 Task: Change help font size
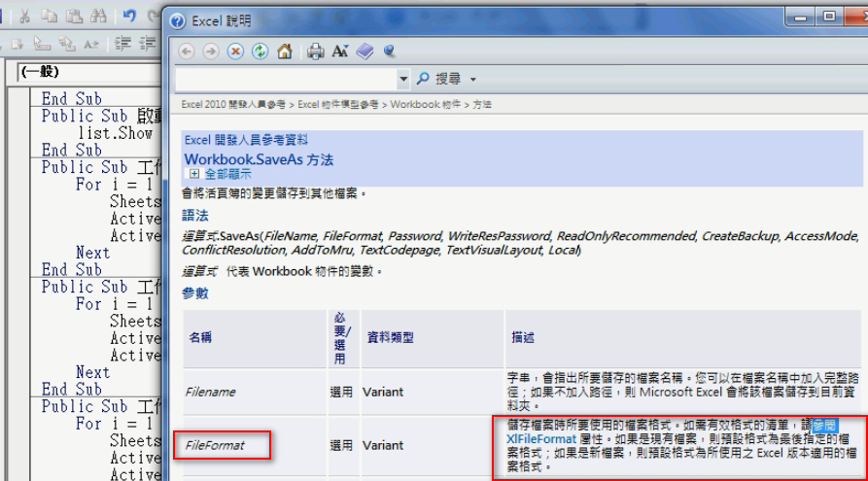click(340, 52)
